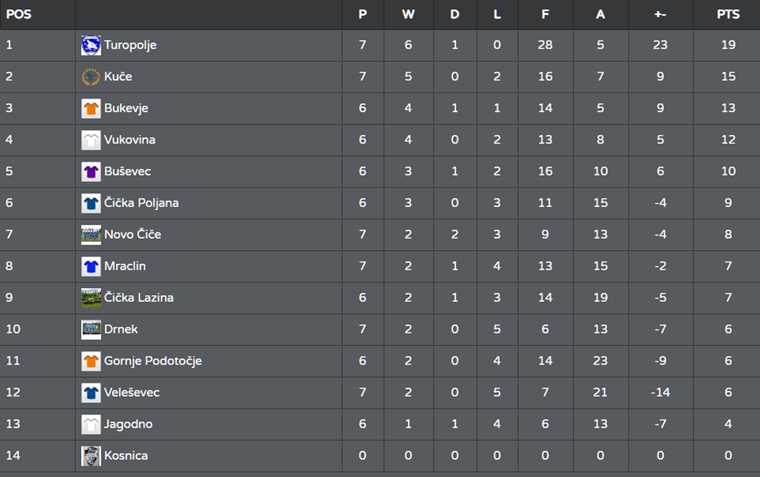The width and height of the screenshot is (760, 477).
Task: Click the Drnek team photo icon
Action: 91,329
